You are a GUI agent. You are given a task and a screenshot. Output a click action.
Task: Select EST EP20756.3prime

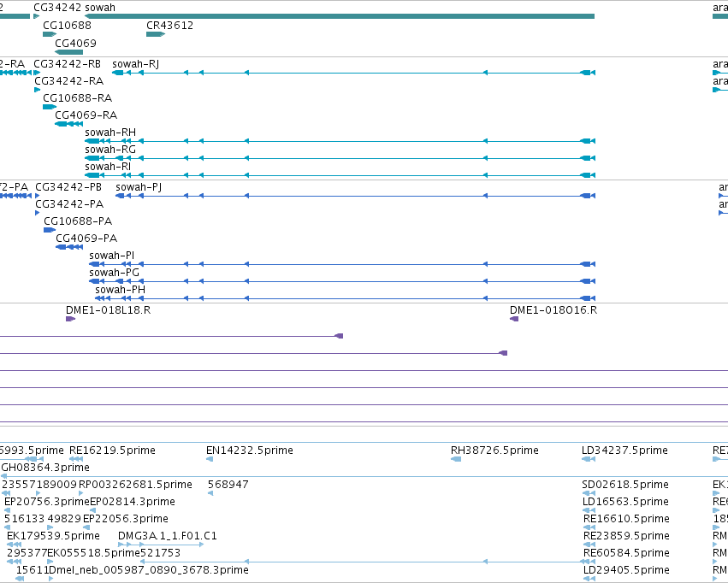(47, 502)
